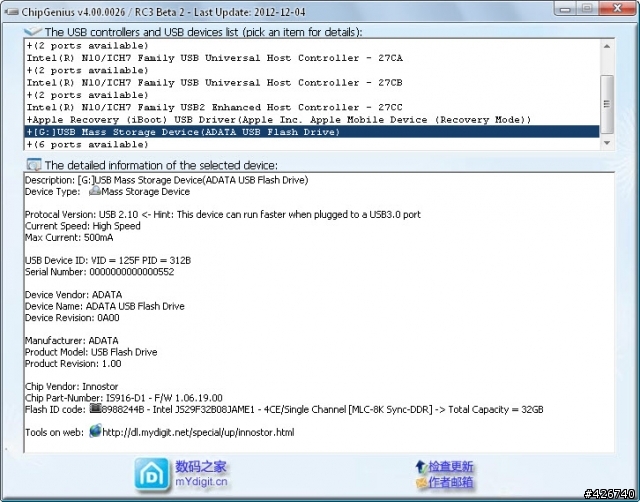
Task: Click Device Vendor: ADATA line
Action: 73,294
